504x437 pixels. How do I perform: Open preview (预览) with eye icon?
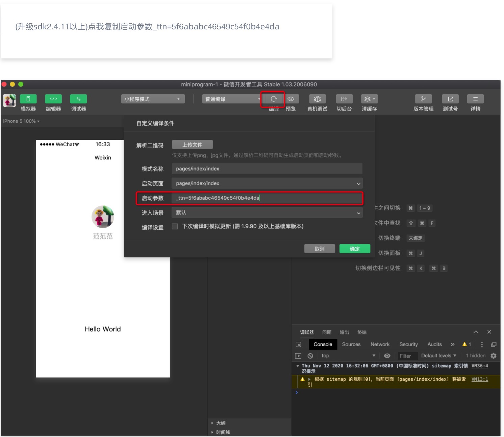click(291, 99)
